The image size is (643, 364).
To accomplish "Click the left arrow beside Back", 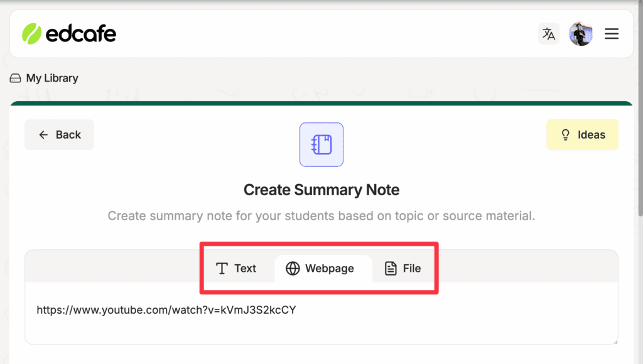I will 43,135.
